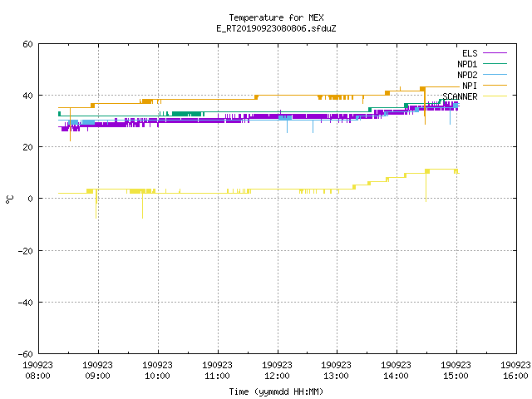Click the 'Temperature for MEX' chart title
Image resolution: width=532 pixels, height=399 pixels.
point(276,17)
